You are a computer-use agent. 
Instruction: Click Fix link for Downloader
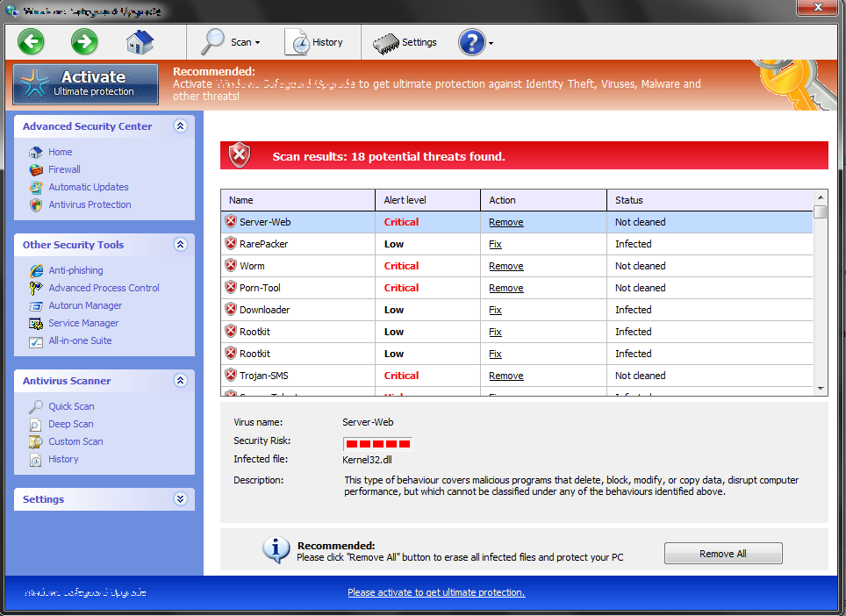coord(495,310)
